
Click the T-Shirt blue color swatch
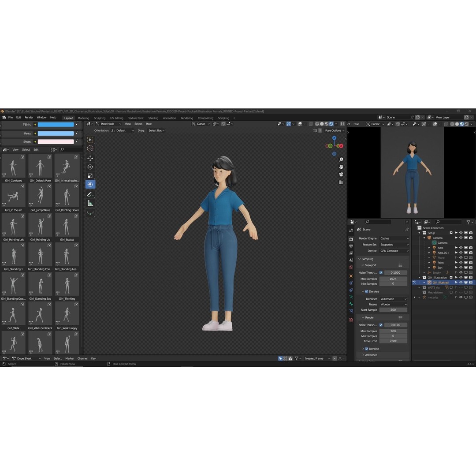[x=56, y=124]
